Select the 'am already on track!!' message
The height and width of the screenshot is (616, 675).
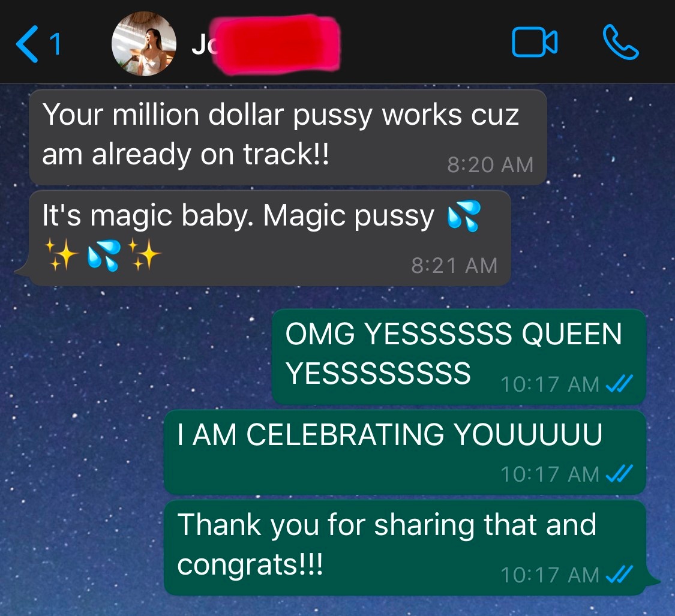287,137
